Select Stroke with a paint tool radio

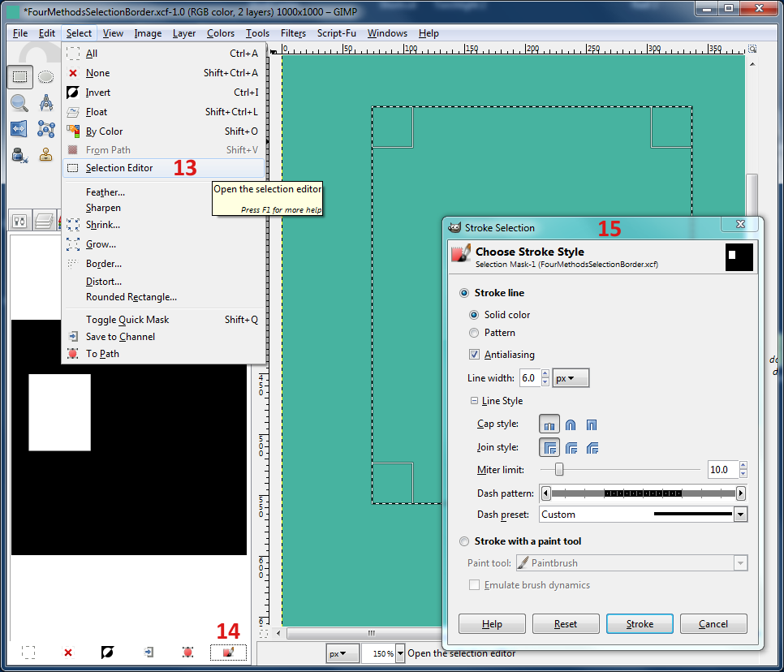[x=464, y=541]
